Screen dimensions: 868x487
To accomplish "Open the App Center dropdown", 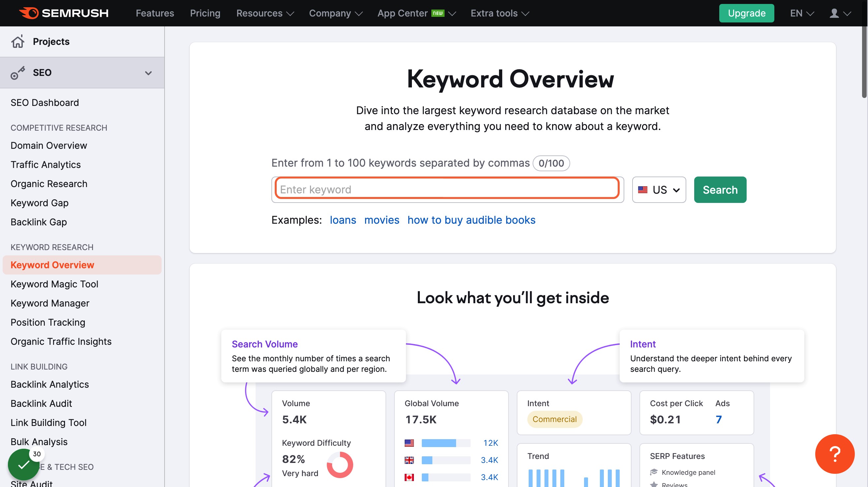I will [417, 13].
